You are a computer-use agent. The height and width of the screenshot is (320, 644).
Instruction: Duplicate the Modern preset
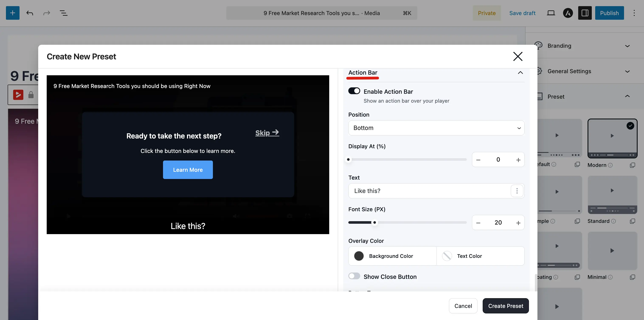click(632, 165)
